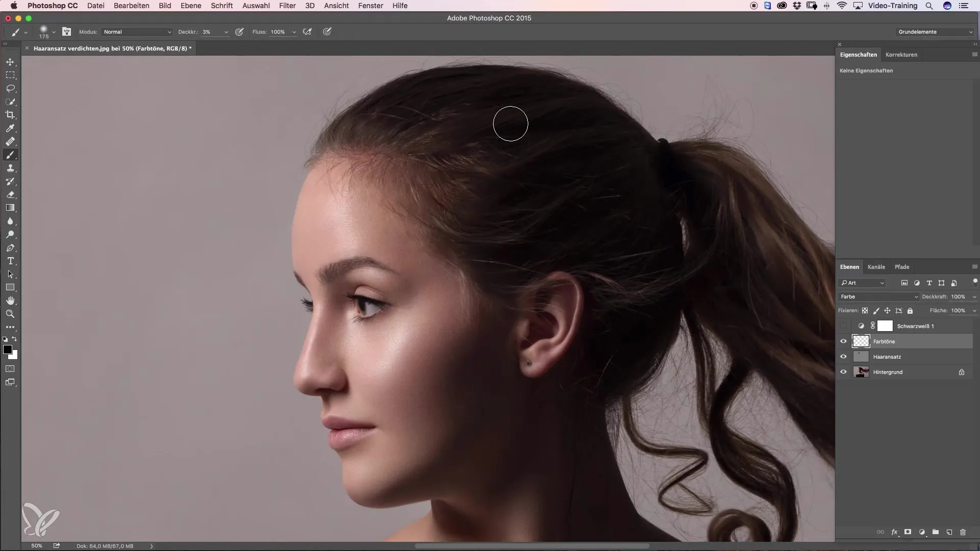Viewport: 980px width, 551px height.
Task: Select the Eraser tool
Action: (x=10, y=194)
